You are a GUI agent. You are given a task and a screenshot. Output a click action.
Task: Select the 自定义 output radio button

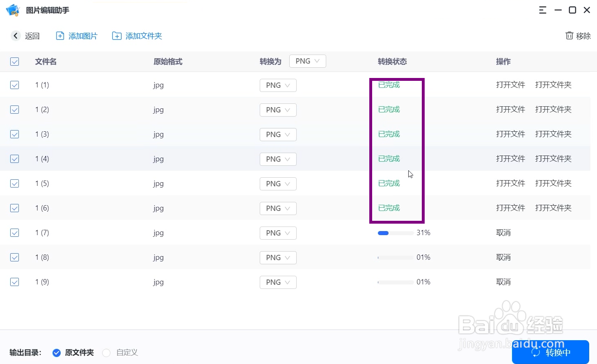pyautogui.click(x=106, y=353)
